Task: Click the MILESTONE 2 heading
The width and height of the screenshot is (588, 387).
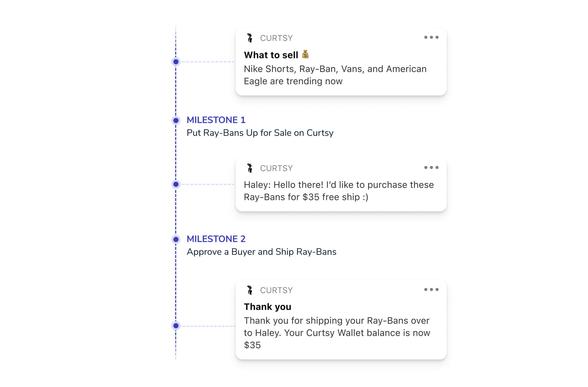Action: point(216,239)
